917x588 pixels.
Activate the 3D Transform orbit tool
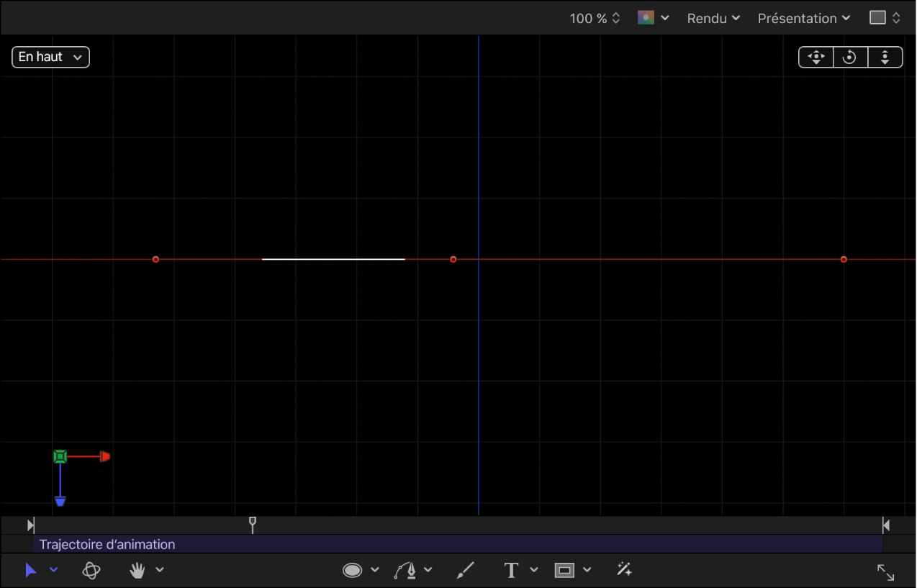pos(91,571)
